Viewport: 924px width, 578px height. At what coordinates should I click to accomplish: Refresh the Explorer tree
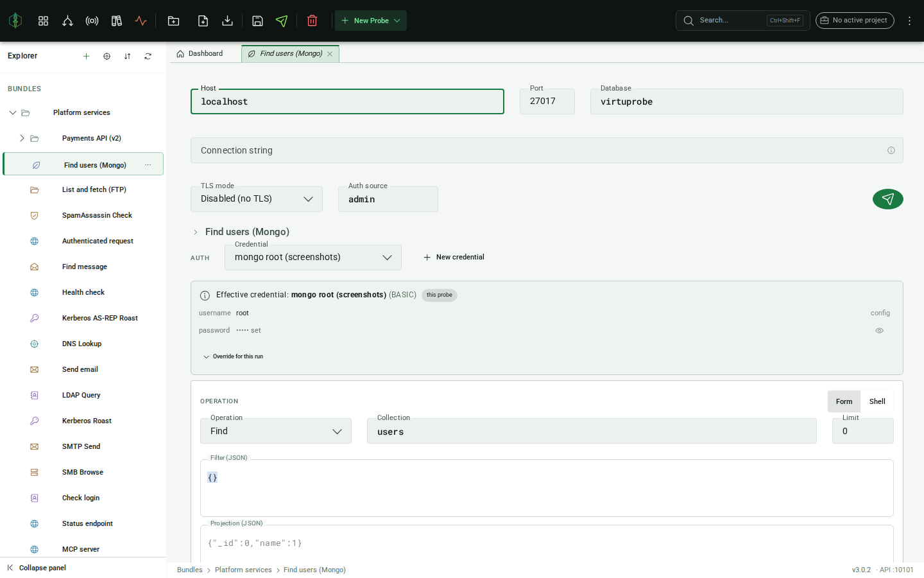pos(148,57)
